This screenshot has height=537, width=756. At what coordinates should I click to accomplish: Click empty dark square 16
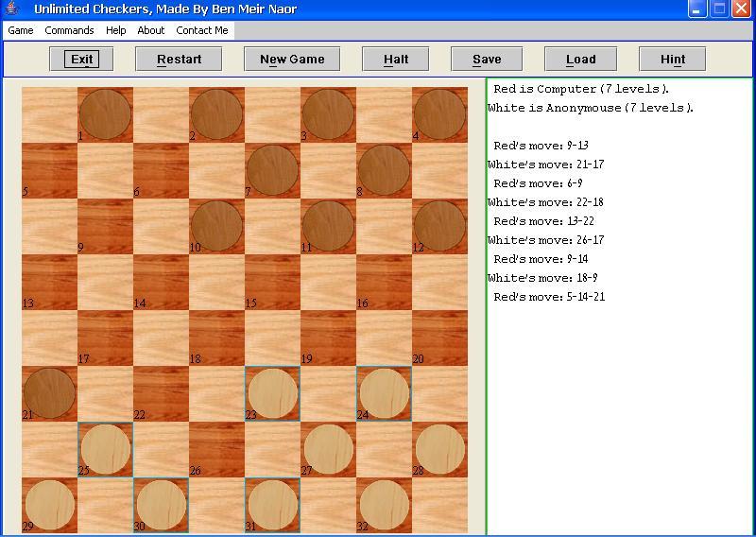385,283
